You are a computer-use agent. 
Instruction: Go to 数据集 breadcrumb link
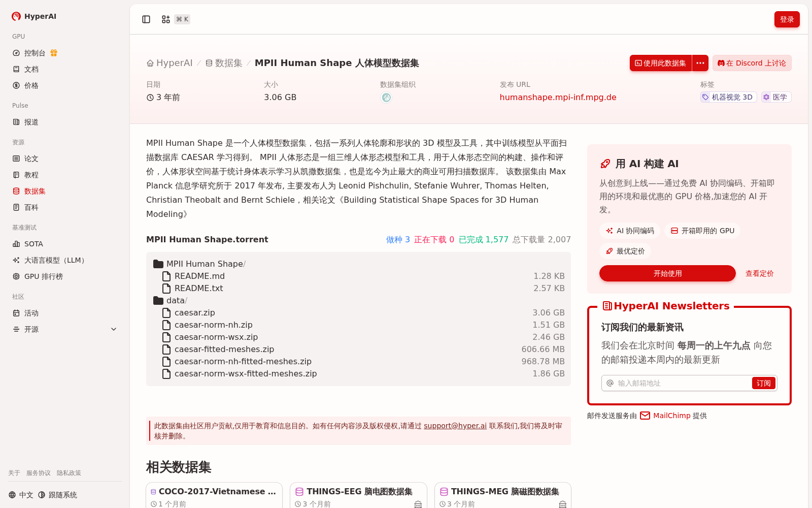tap(224, 63)
